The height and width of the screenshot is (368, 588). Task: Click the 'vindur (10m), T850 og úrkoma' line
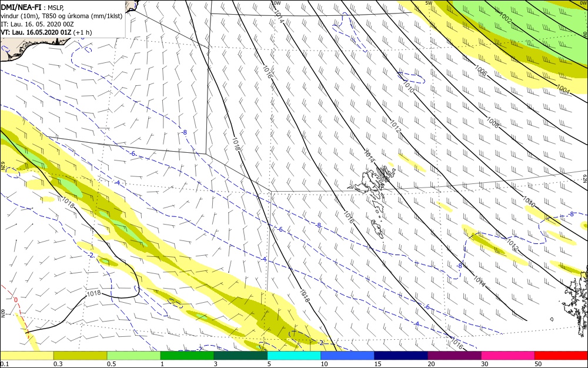click(x=62, y=16)
